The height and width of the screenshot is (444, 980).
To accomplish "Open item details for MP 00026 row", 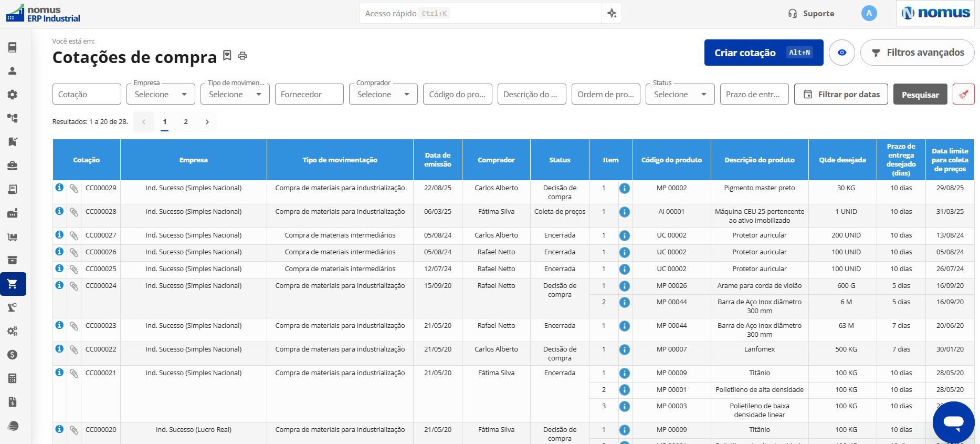I will click(624, 286).
